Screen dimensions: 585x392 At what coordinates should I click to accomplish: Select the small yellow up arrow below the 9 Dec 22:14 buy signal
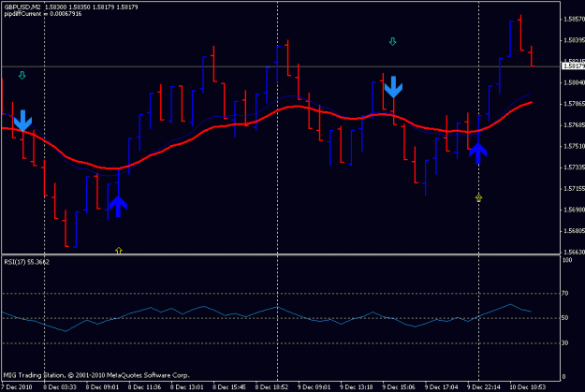(x=478, y=198)
